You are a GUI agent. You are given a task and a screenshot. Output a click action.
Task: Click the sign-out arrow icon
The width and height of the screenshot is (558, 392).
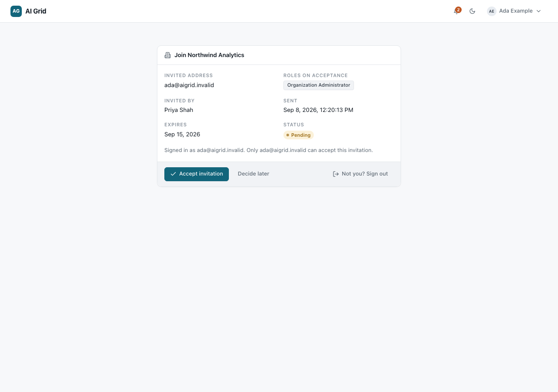click(x=336, y=174)
